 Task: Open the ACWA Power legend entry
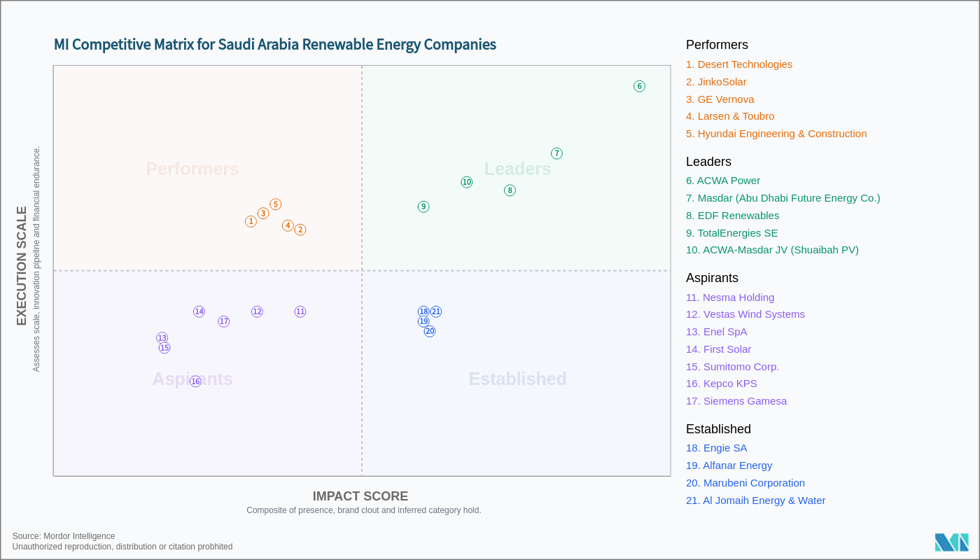point(723,181)
